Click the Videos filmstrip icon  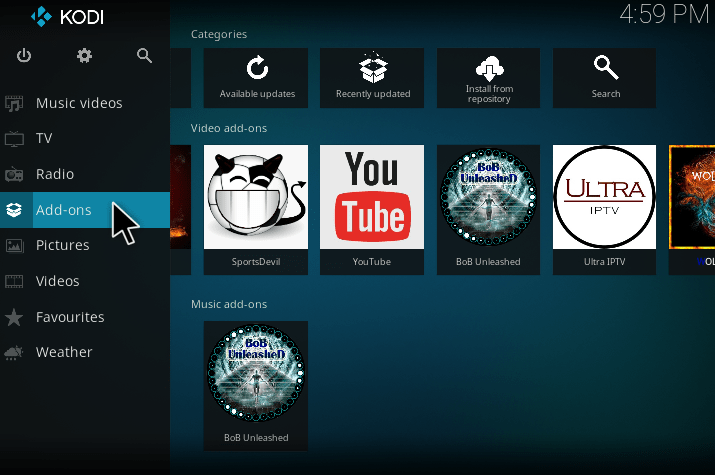pyautogui.click(x=14, y=281)
